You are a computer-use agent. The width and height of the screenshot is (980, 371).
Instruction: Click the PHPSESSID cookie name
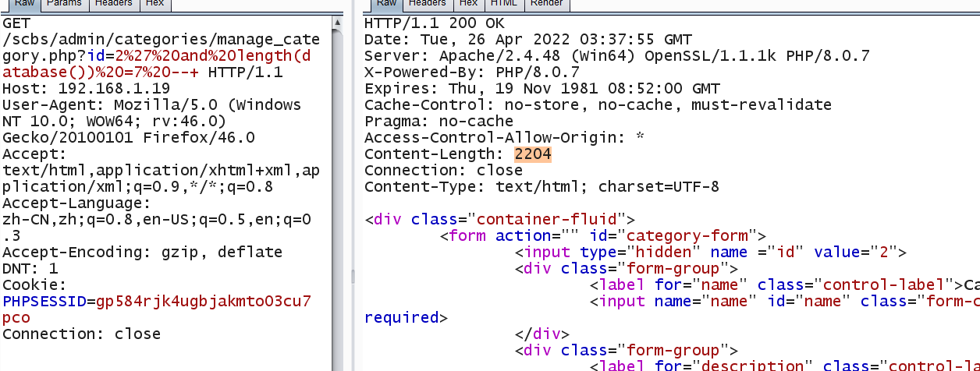click(x=44, y=301)
